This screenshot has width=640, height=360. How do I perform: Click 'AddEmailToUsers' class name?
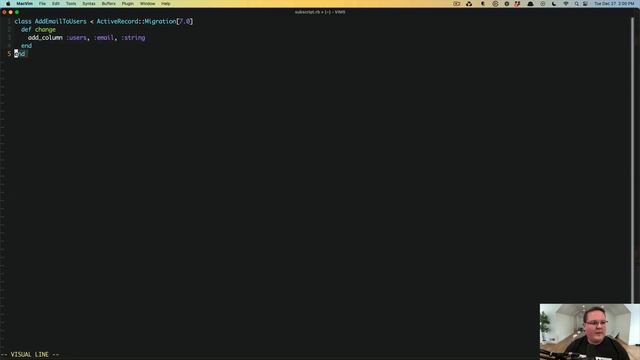[60, 21]
